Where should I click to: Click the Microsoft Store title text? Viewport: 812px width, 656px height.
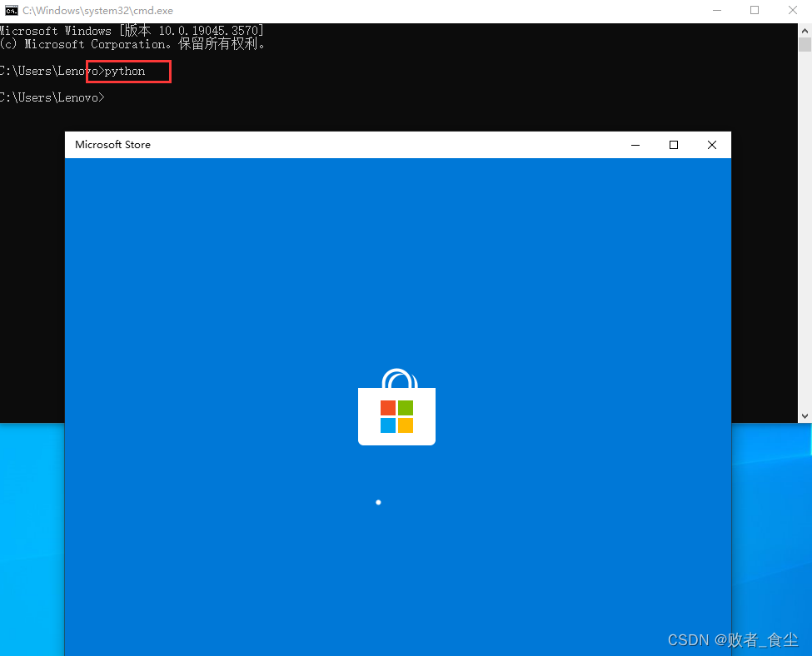pyautogui.click(x=113, y=145)
